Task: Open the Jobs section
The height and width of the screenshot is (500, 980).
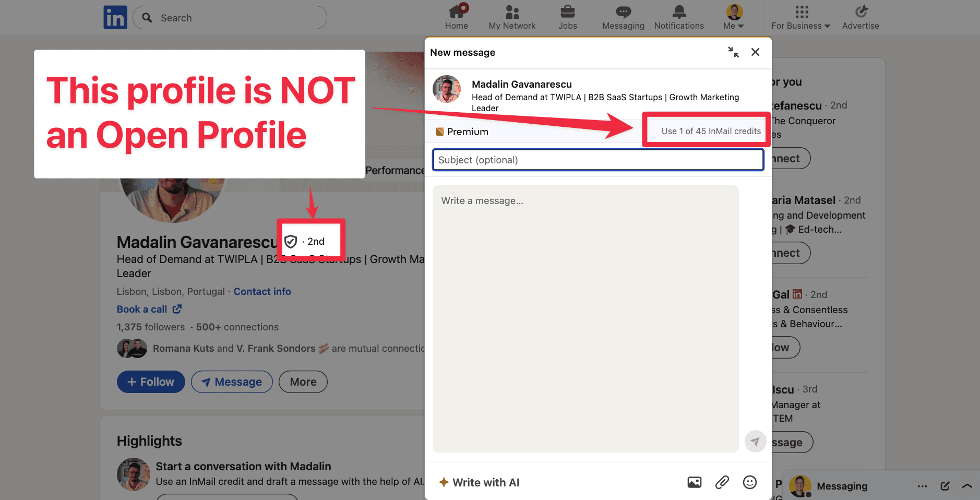Action: point(568,18)
